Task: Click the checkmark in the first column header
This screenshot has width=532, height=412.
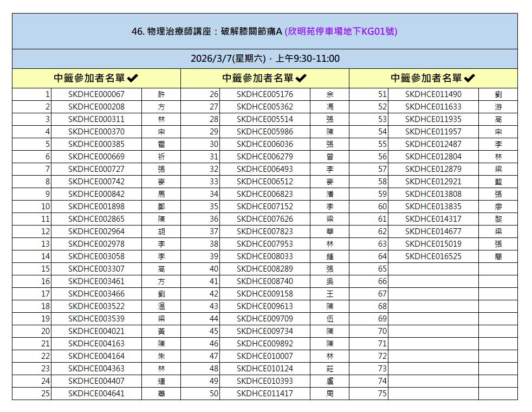Action: coord(133,79)
